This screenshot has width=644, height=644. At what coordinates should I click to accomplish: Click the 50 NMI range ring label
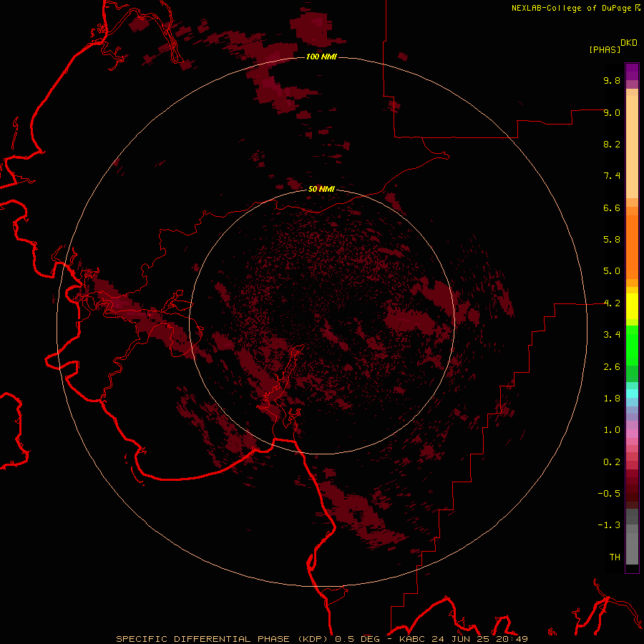pyautogui.click(x=321, y=189)
